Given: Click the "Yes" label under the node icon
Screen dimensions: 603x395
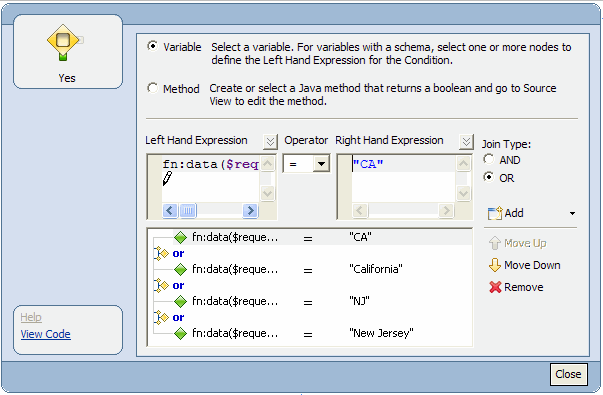Looking at the screenshot, I should 67,78.
